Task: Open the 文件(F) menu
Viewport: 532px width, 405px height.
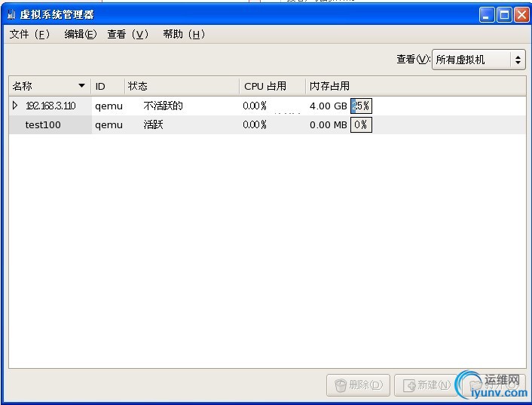Action: tap(29, 34)
